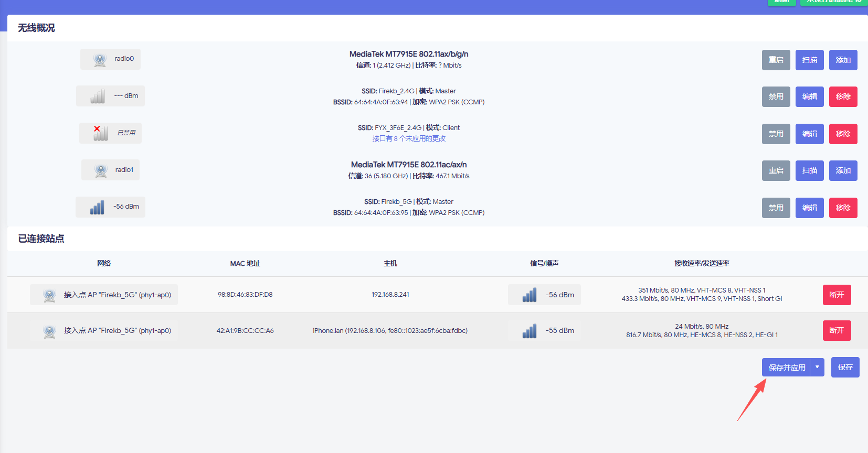Image resolution: width=868 pixels, height=453 pixels.
Task: Disconnect station 98:8D:46:83:DF:D8
Action: pyautogui.click(x=837, y=295)
